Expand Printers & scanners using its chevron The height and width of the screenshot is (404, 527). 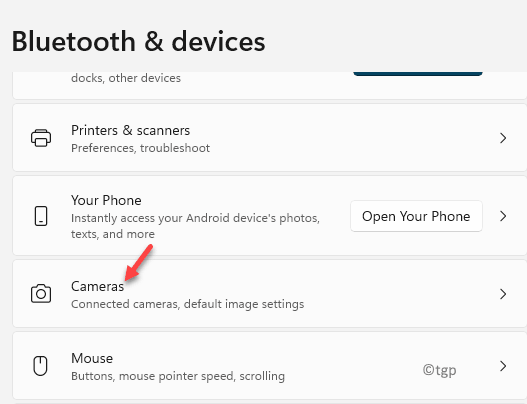(503, 138)
